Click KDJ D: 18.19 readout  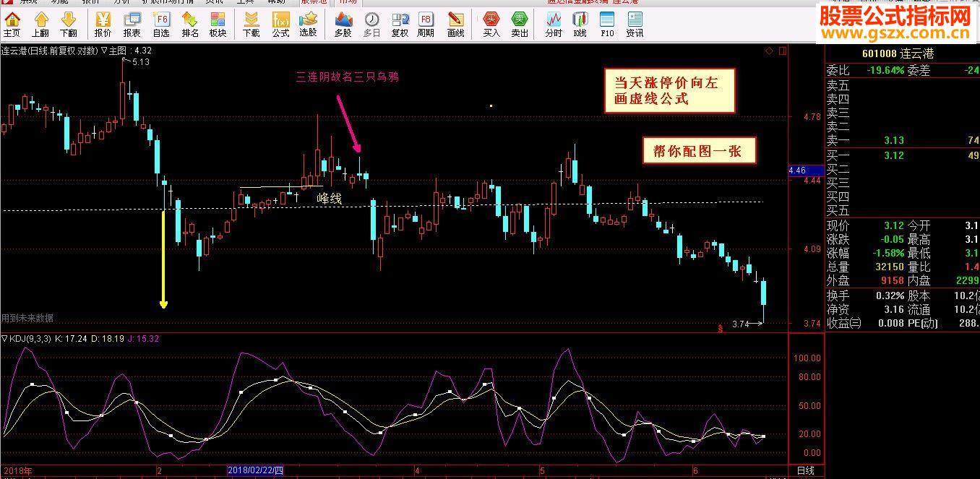point(108,338)
